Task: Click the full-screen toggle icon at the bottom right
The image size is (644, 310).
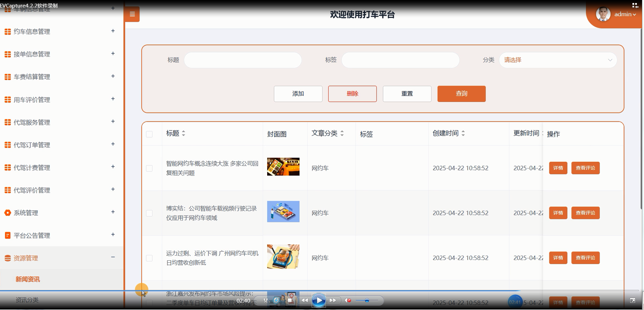Action: pyautogui.click(x=632, y=300)
